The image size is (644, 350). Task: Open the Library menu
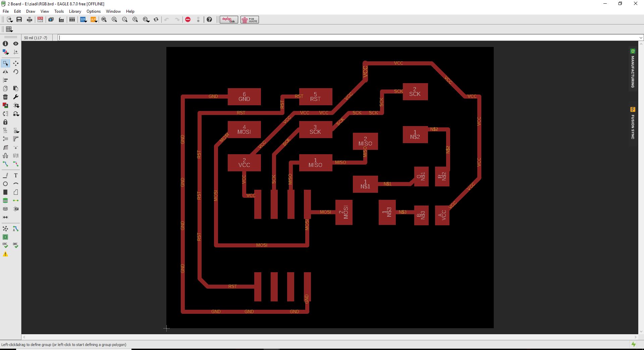pos(75,11)
